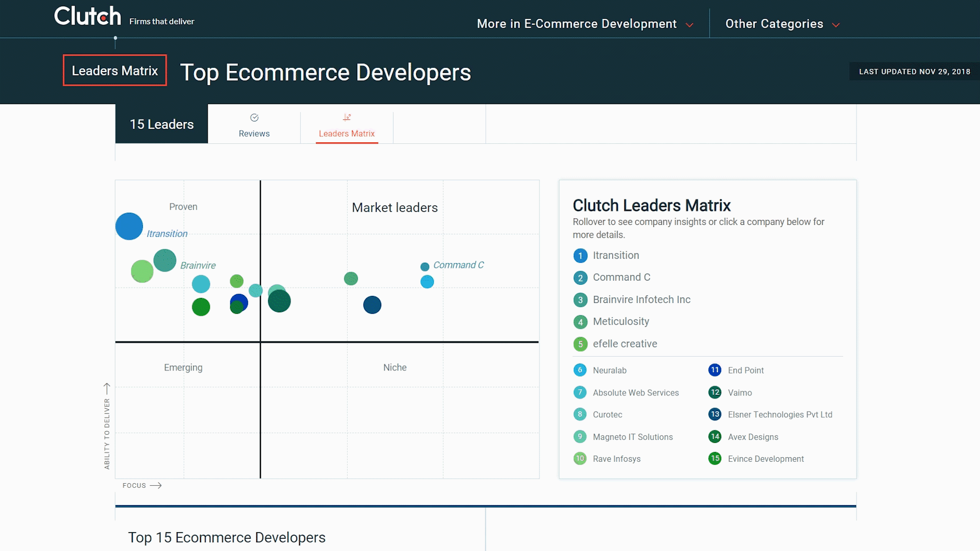Select Itransition in the leaders list
The width and height of the screenshot is (980, 551).
(616, 255)
